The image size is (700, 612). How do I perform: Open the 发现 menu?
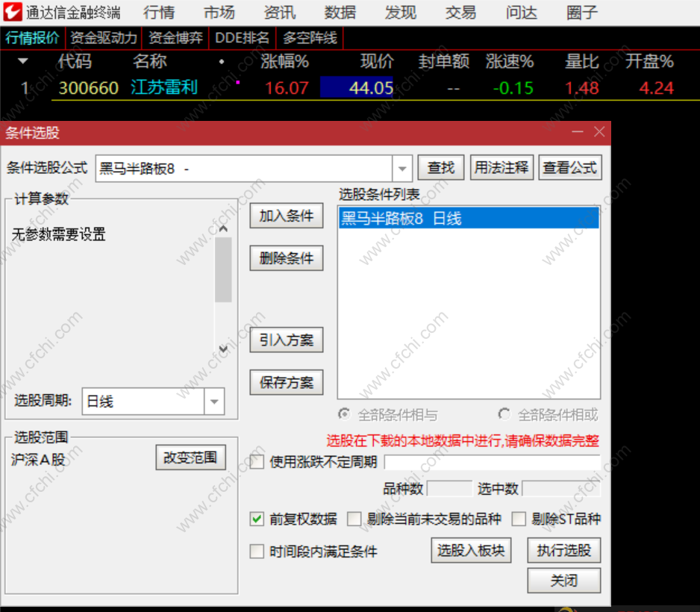(401, 13)
